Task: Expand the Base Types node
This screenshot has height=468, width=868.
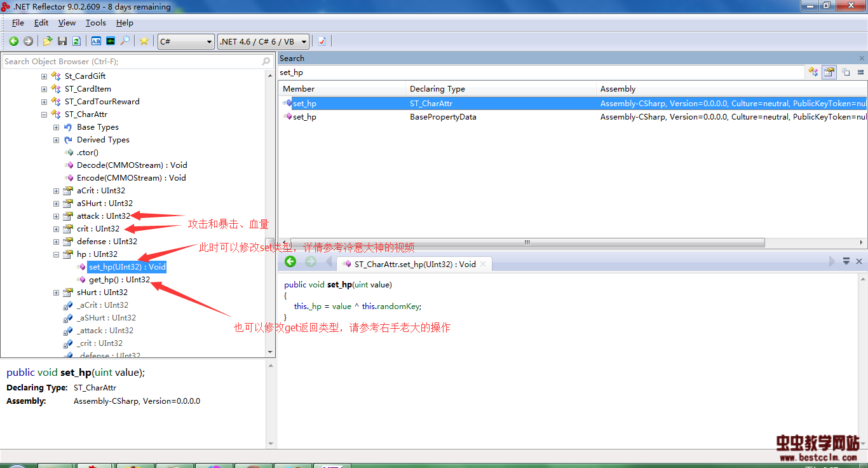Action: tap(56, 127)
